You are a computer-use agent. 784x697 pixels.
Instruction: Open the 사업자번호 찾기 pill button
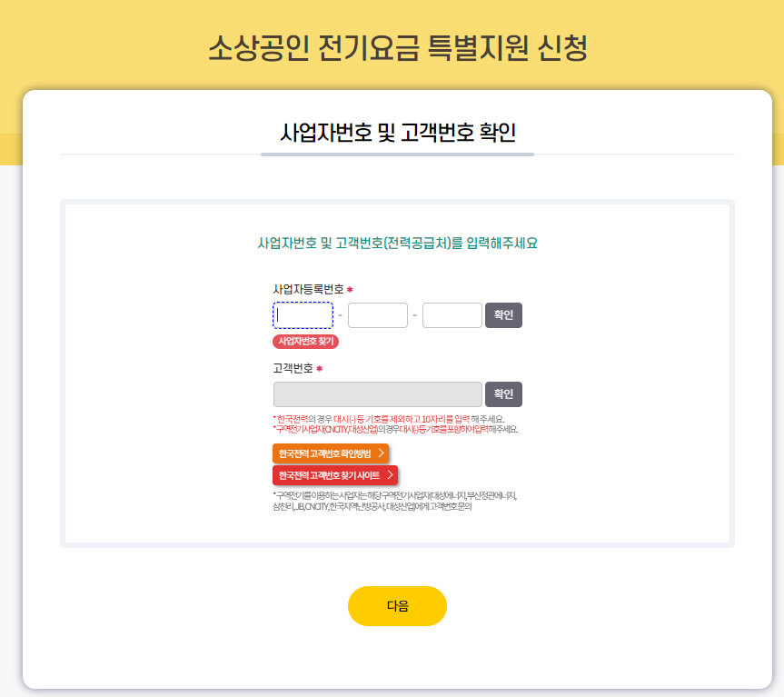click(x=305, y=342)
